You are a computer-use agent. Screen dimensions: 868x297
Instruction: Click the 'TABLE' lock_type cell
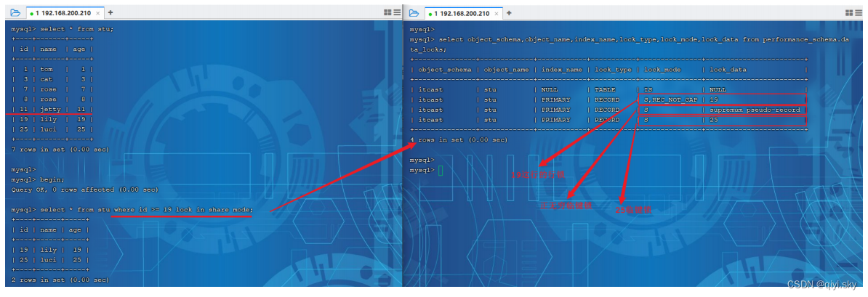pos(606,89)
